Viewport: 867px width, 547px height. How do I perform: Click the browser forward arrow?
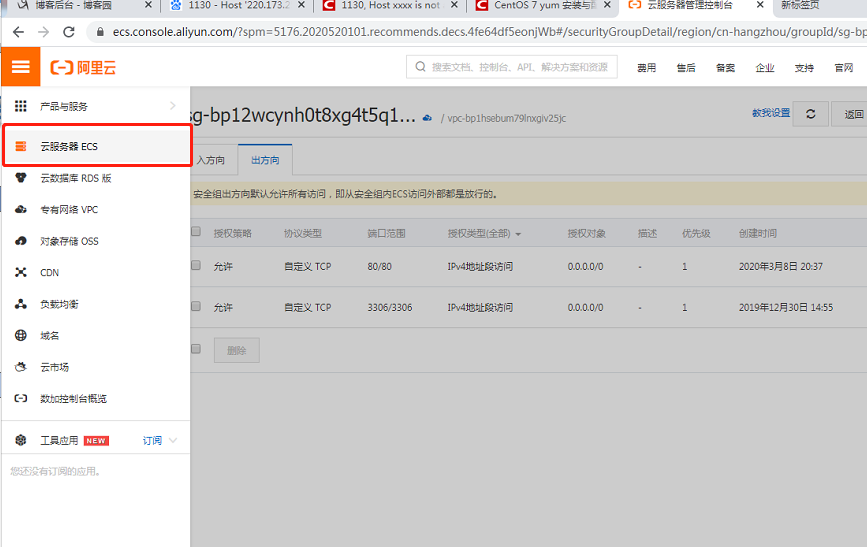43,32
